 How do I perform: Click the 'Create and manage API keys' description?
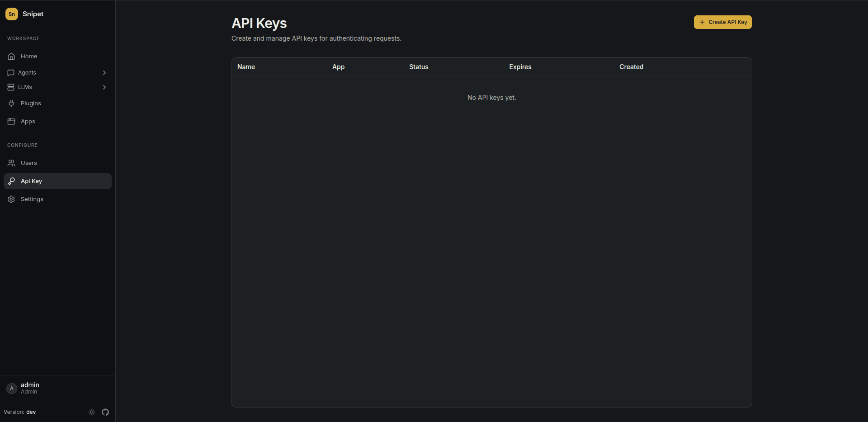pyautogui.click(x=316, y=38)
